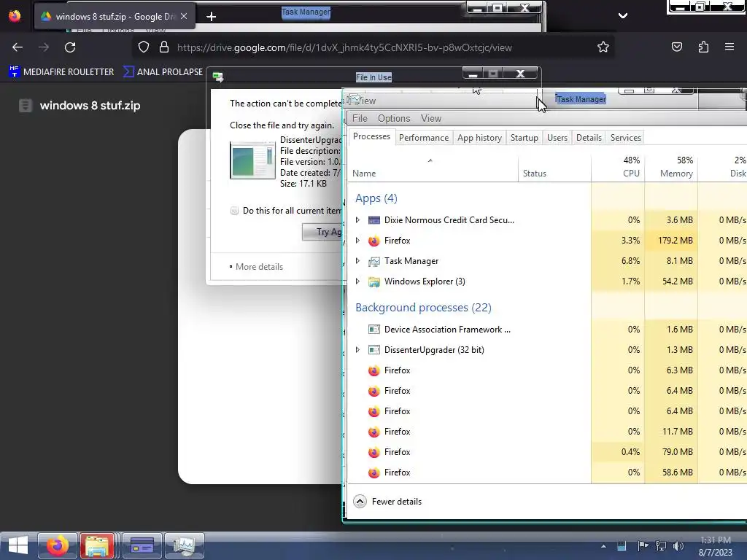Open the Windows Start button
The height and width of the screenshot is (560, 747).
[18, 545]
